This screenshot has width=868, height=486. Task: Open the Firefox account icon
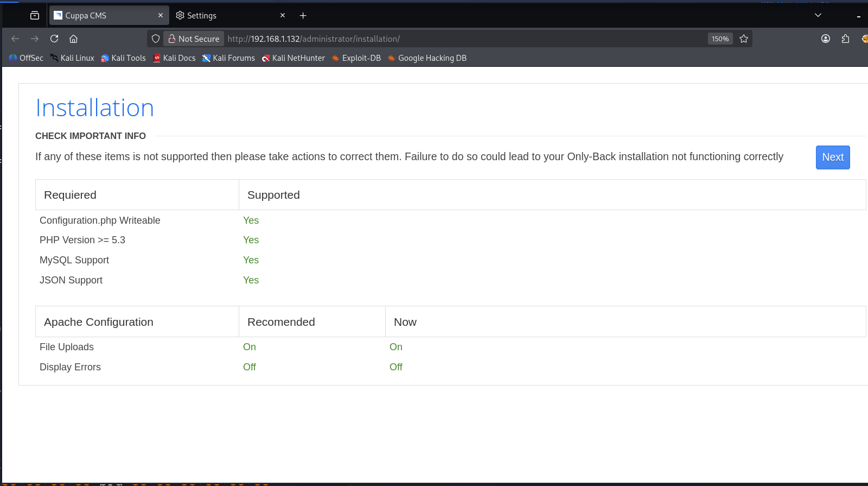pos(826,39)
